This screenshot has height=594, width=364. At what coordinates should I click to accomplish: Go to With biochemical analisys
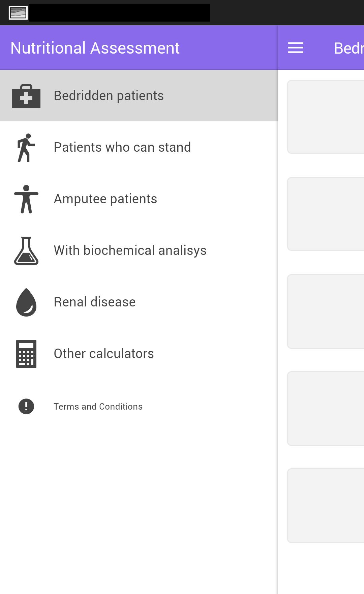tap(130, 250)
